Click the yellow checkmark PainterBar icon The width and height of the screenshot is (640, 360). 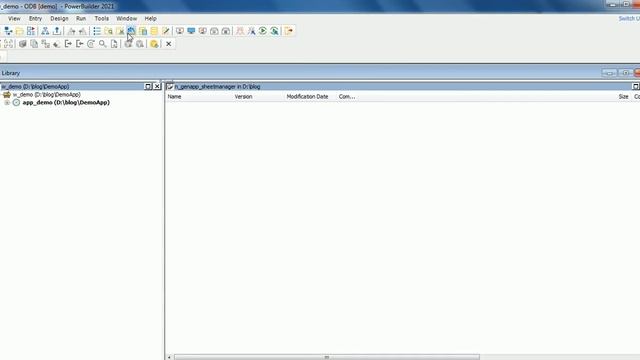pyautogui.click(x=154, y=44)
